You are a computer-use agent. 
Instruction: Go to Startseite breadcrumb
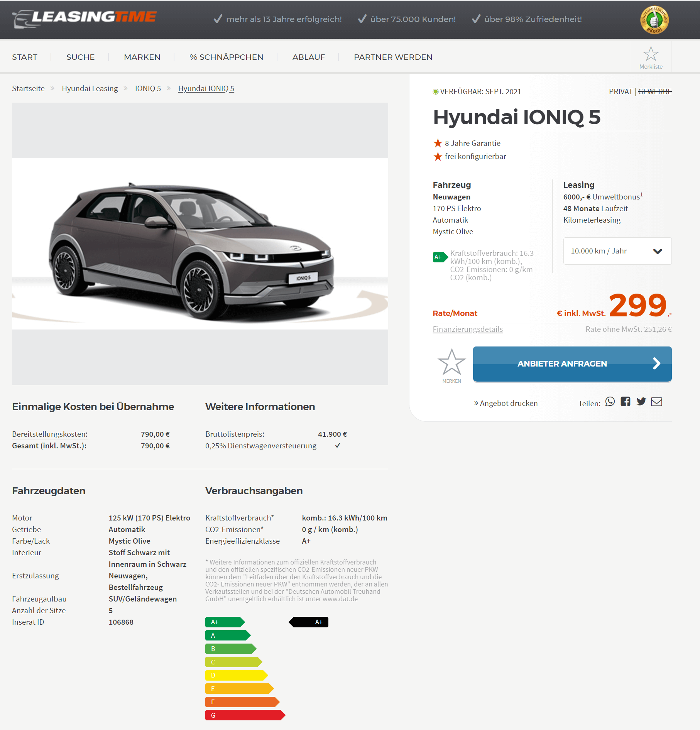(x=28, y=88)
